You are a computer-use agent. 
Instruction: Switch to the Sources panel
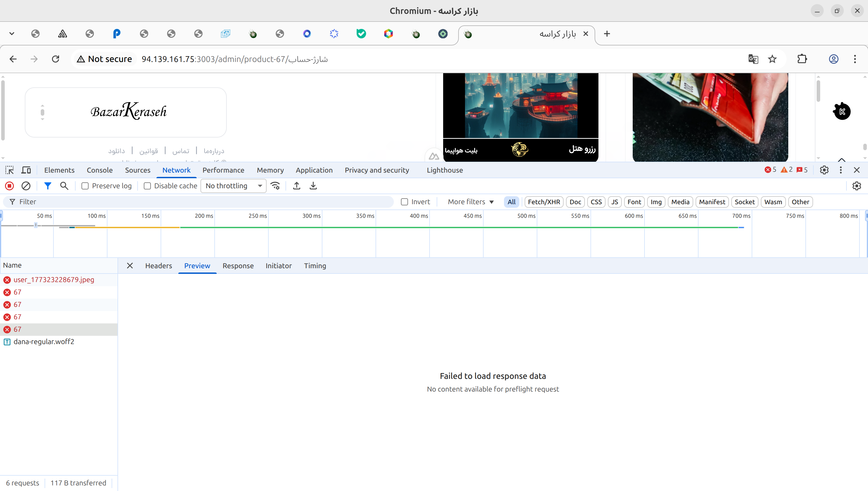138,170
